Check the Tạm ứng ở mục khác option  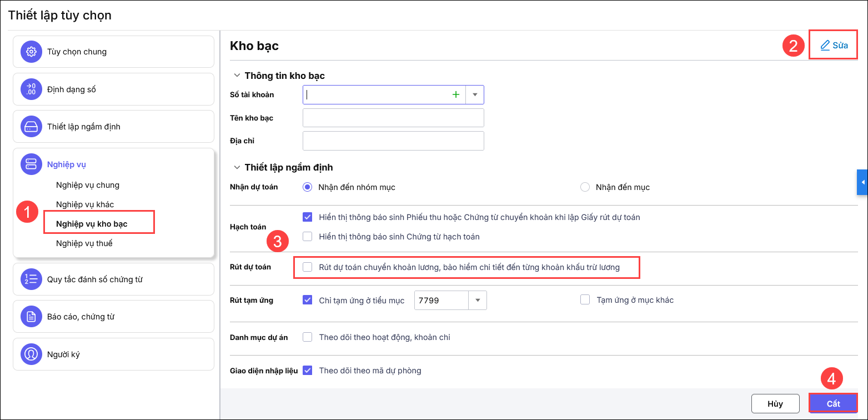tap(585, 300)
